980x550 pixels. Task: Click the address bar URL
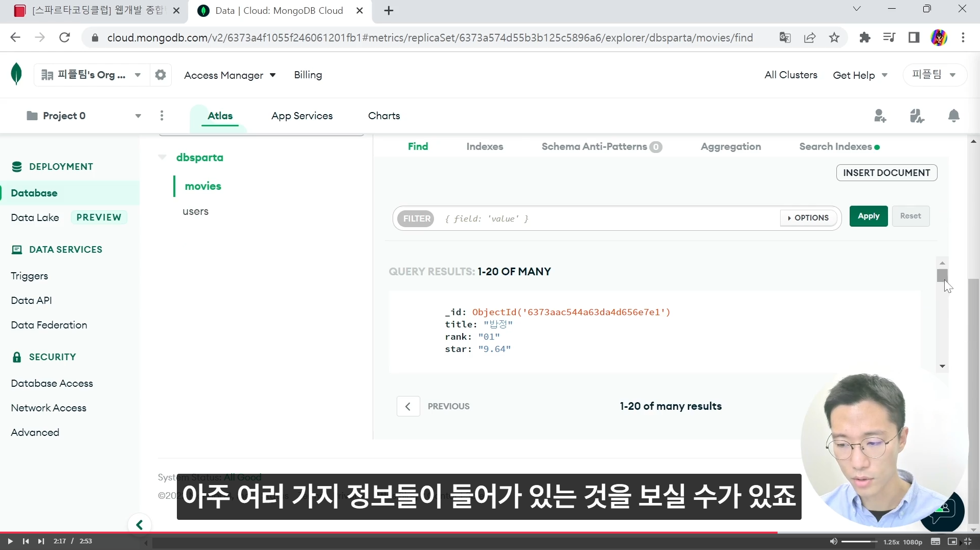(429, 37)
